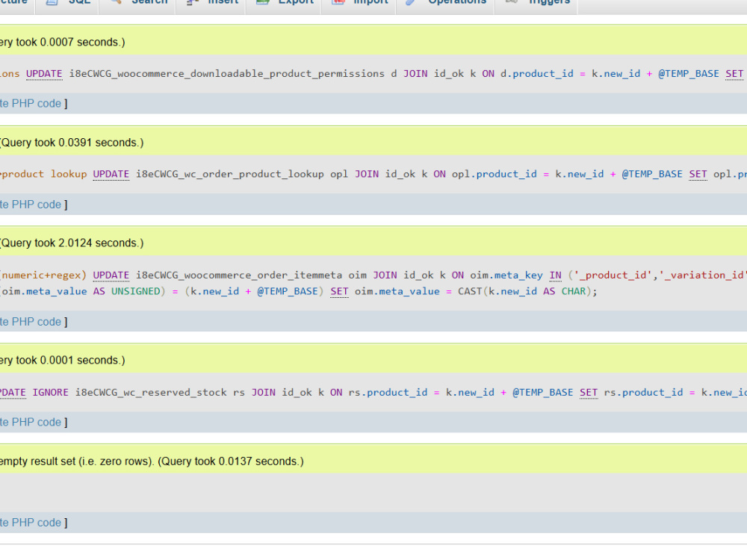Click table name i8eCWCG_wc_order_product_lookup
Image resolution: width=747 pixels, height=560 pixels.
pyautogui.click(x=229, y=174)
